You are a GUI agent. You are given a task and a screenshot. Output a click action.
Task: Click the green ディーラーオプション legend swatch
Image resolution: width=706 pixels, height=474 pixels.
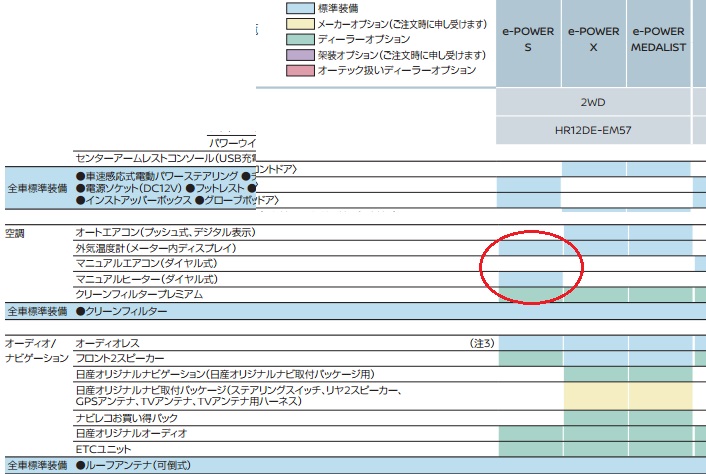(301, 39)
